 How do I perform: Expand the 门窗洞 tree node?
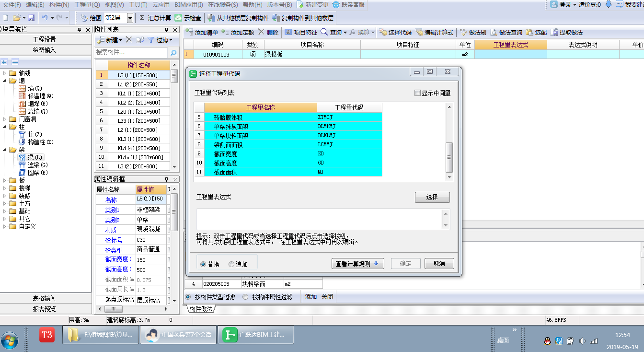pyautogui.click(x=5, y=119)
